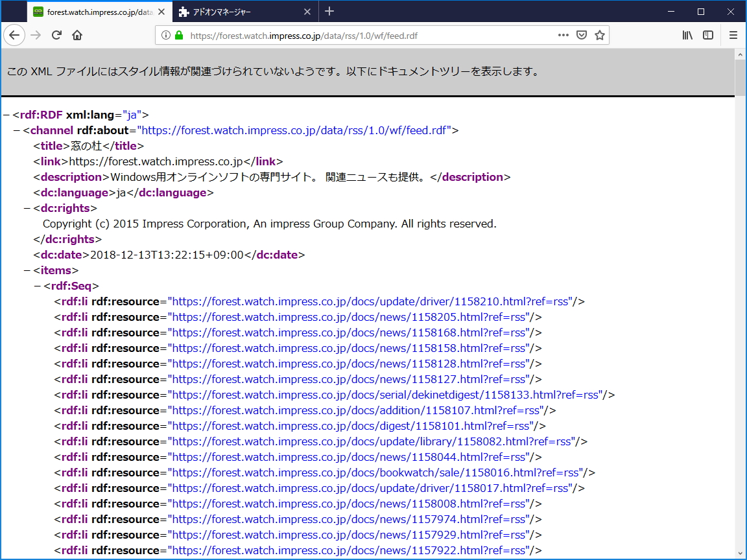Click the content blocking shield icon
747x560 pixels.
(x=581, y=36)
